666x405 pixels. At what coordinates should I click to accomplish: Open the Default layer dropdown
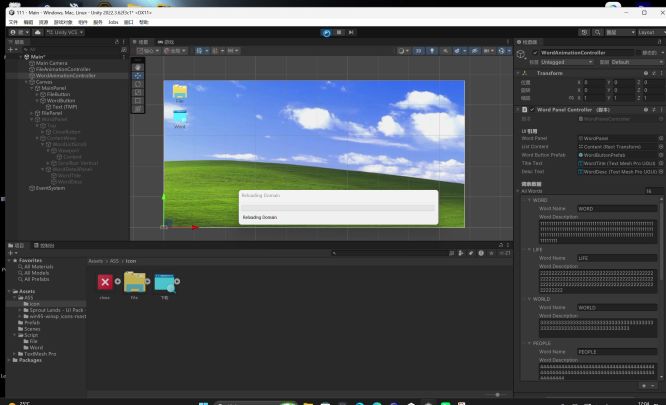point(636,62)
